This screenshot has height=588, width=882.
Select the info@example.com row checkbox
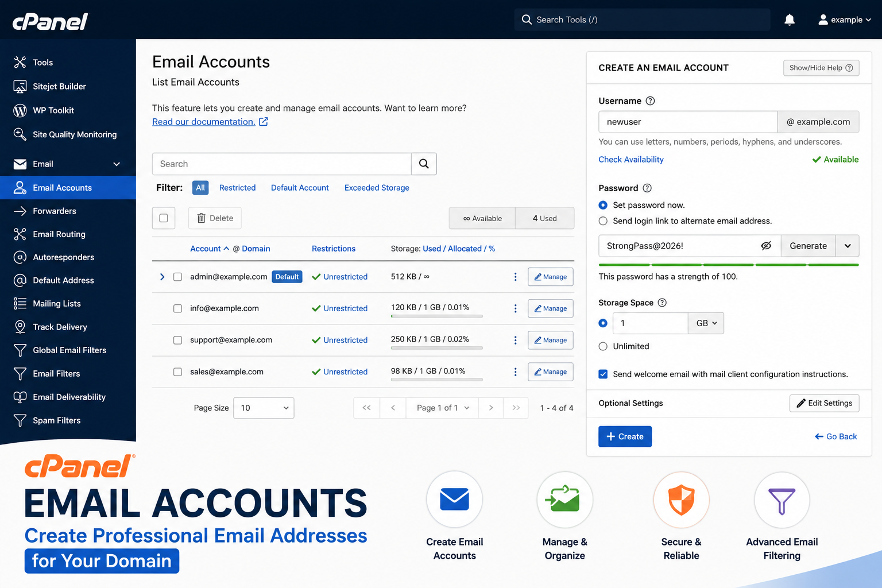[177, 308]
